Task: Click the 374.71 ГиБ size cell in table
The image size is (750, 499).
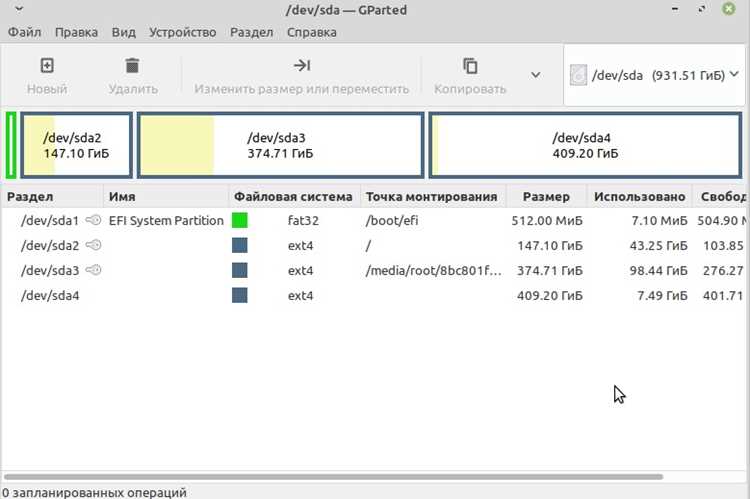Action: (550, 270)
